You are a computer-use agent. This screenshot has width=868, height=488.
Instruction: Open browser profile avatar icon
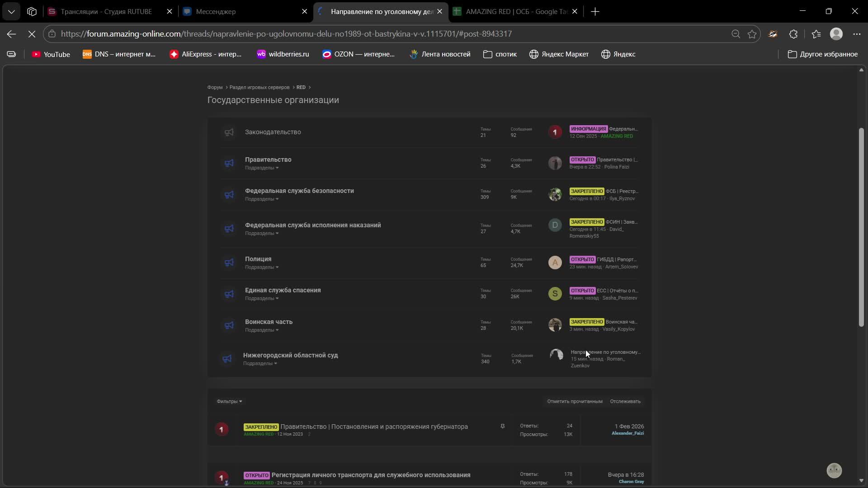(836, 34)
